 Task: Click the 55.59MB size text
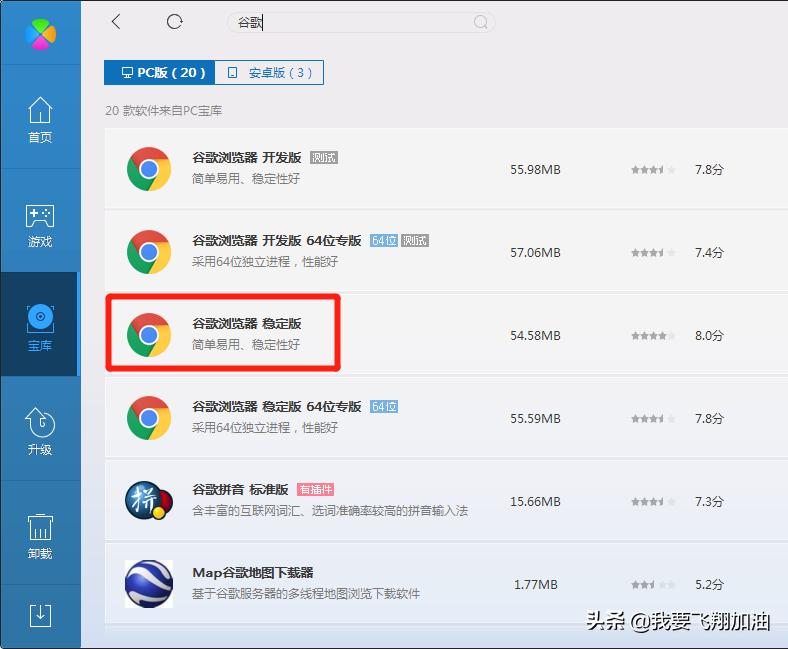click(x=535, y=419)
